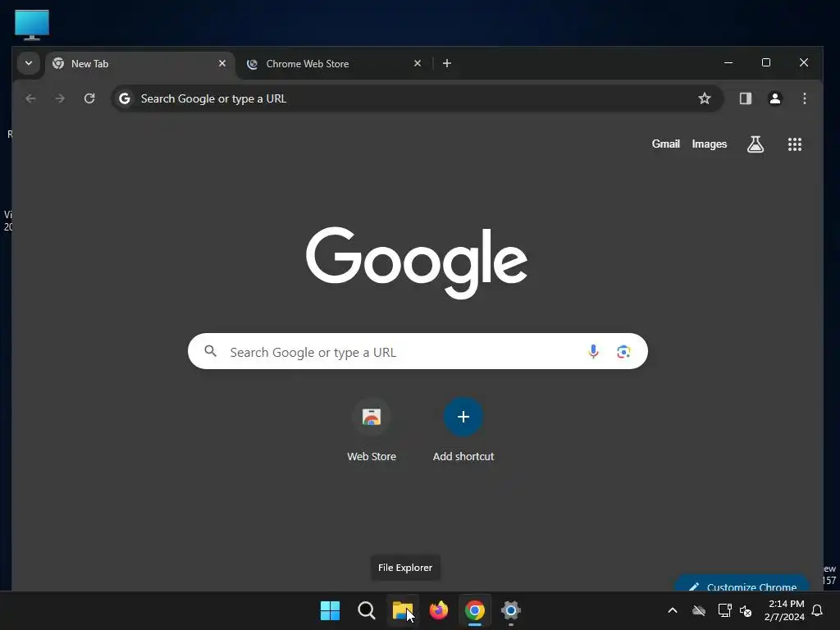The height and width of the screenshot is (630, 840).
Task: Open the Chrome side panel
Action: tap(745, 98)
